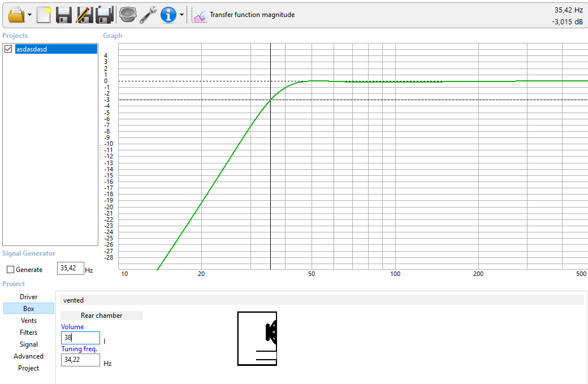Open project with the folder icon
This screenshot has width=588, height=384.
click(x=16, y=15)
